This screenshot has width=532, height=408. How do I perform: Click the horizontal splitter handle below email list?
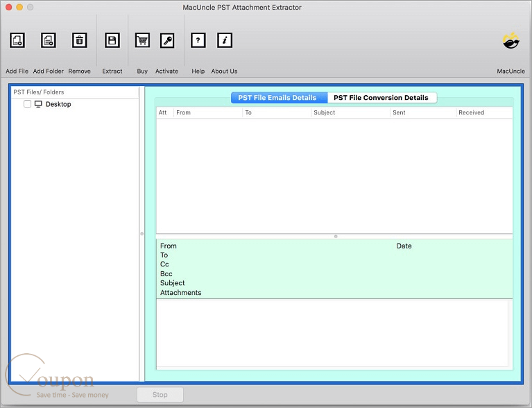coord(336,236)
